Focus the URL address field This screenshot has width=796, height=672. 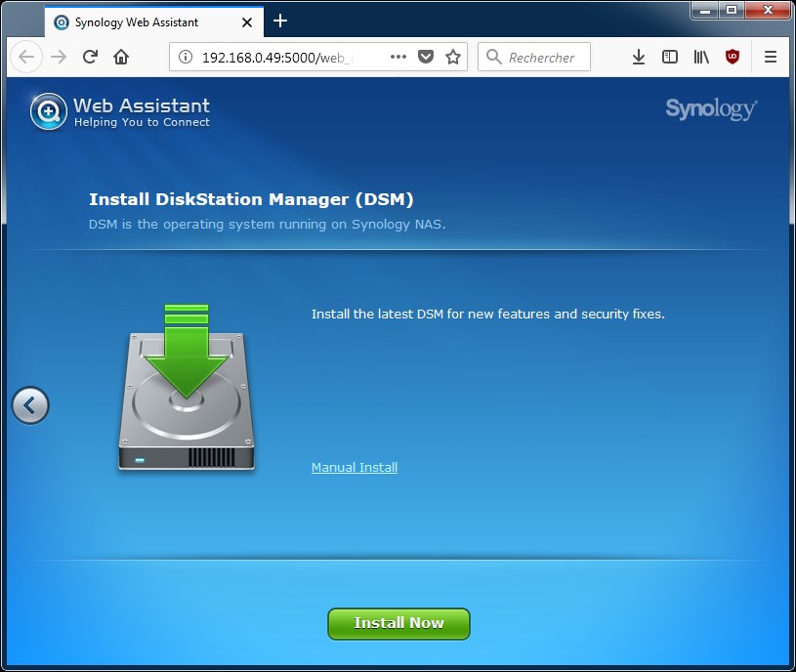click(x=283, y=58)
